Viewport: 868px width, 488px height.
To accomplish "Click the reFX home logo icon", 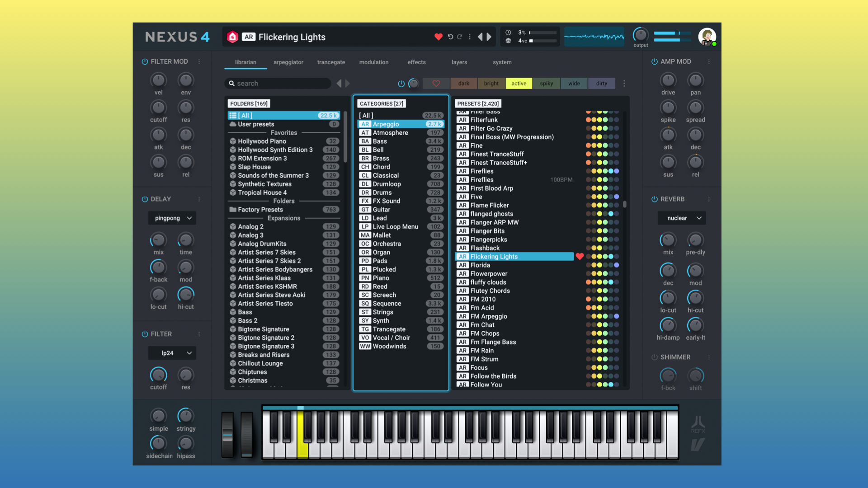I will 232,37.
